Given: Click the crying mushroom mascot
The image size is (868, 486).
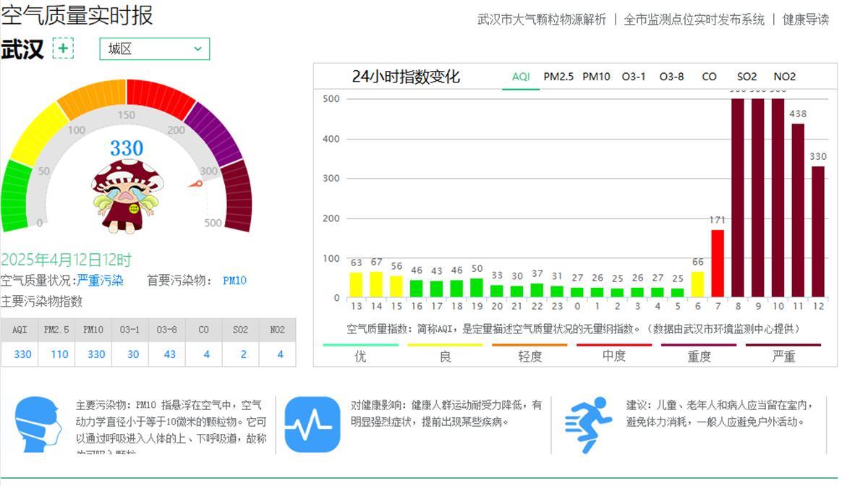Looking at the screenshot, I should (x=127, y=197).
